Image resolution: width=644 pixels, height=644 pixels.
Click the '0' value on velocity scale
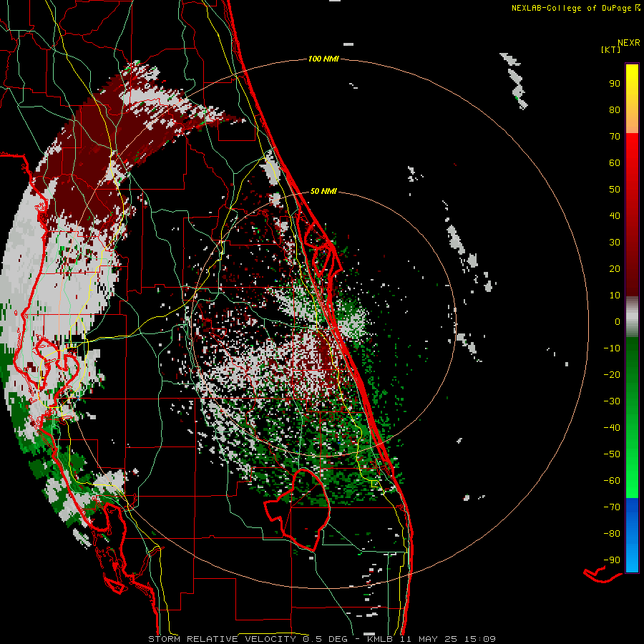[618, 322]
